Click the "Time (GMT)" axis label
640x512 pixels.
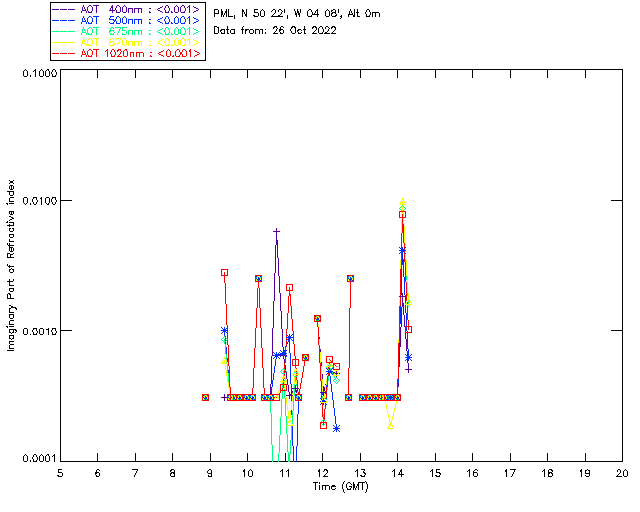(340, 486)
